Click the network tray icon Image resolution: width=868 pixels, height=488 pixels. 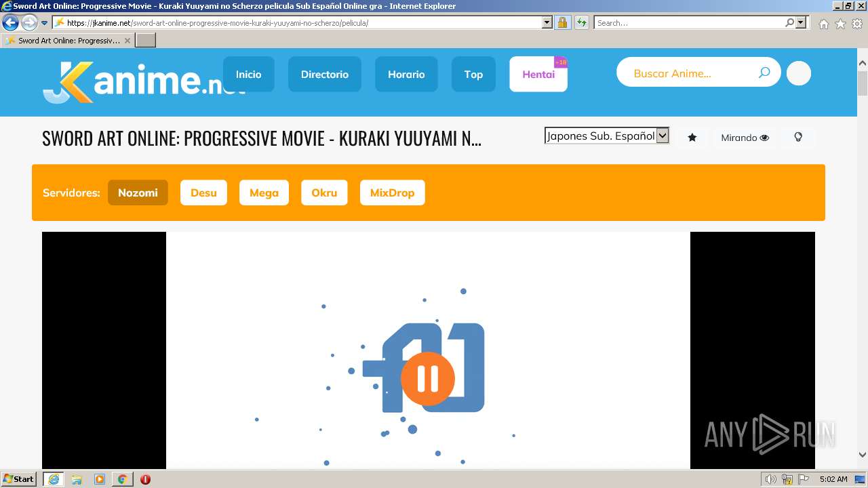[x=787, y=479]
